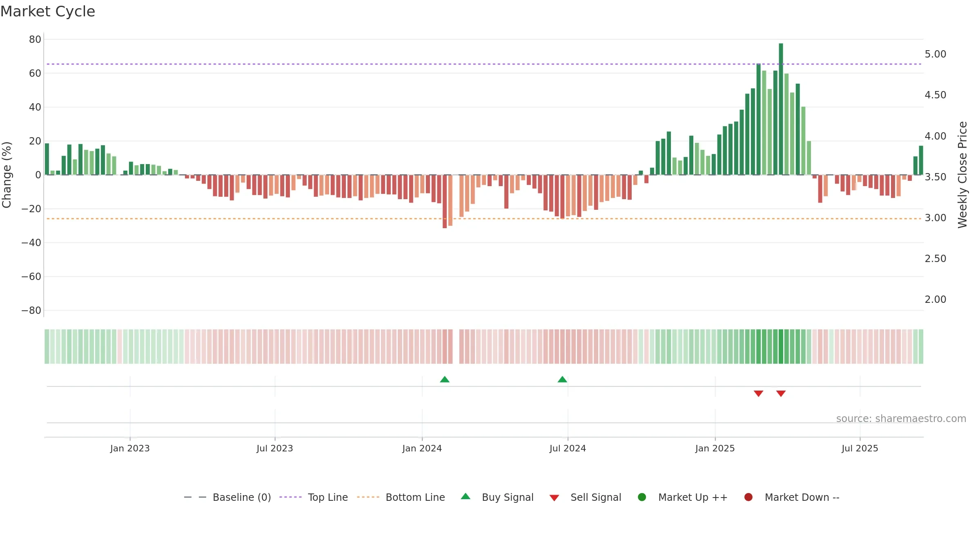Viewport: 980px width, 551px height.
Task: Click the 3.50 price tick label
Action: click(x=935, y=177)
